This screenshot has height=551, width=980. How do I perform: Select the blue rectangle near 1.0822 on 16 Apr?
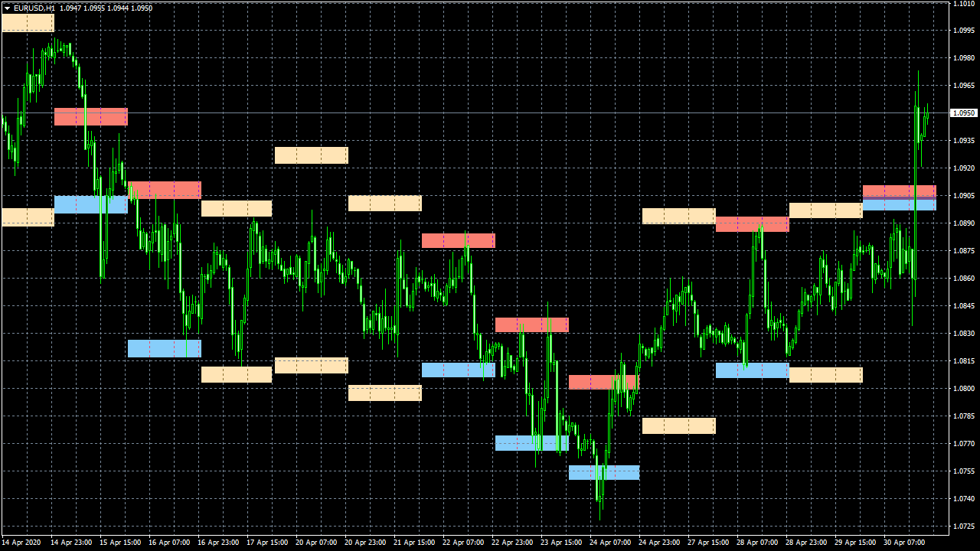click(x=165, y=348)
